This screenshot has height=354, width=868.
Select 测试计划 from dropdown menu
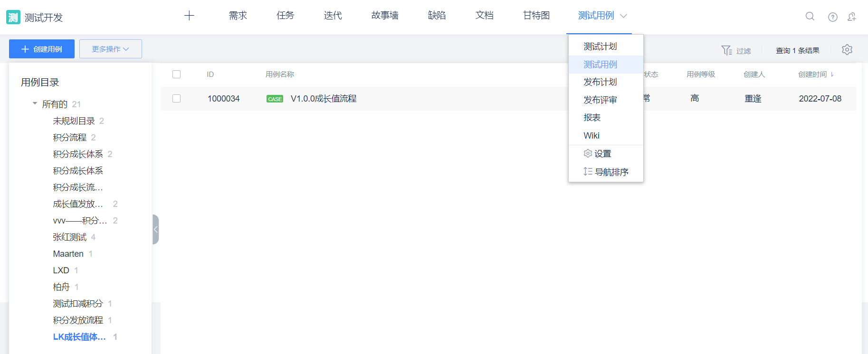click(x=606, y=47)
